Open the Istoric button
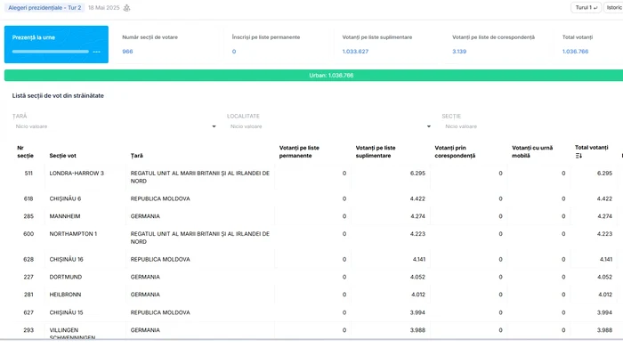The width and height of the screenshot is (623, 364). point(614,7)
